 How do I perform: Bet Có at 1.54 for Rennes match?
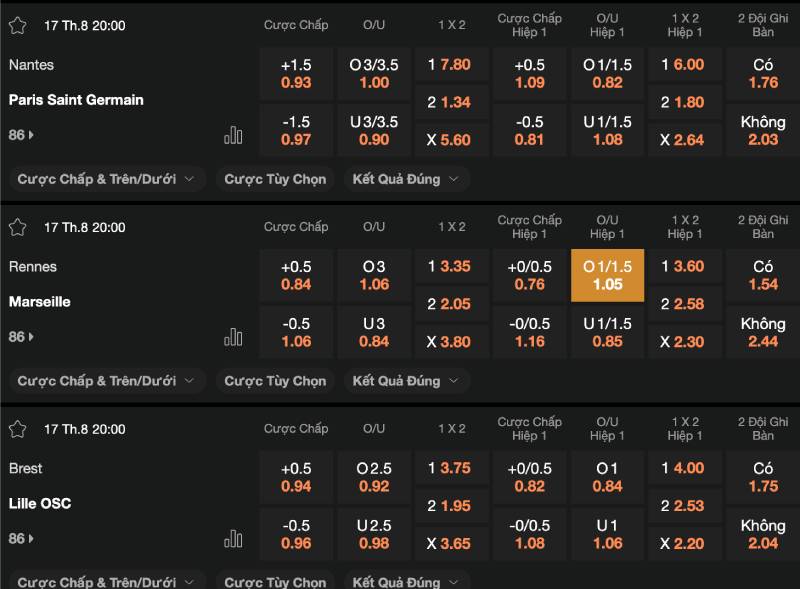point(763,275)
